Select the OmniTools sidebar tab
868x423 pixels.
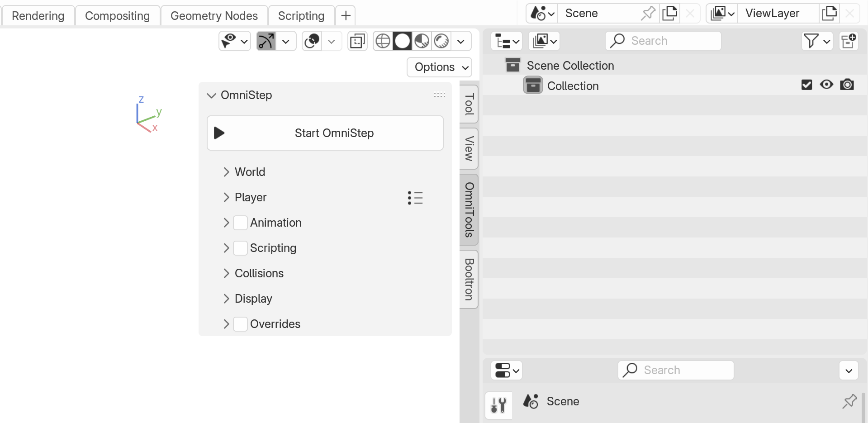coord(469,210)
